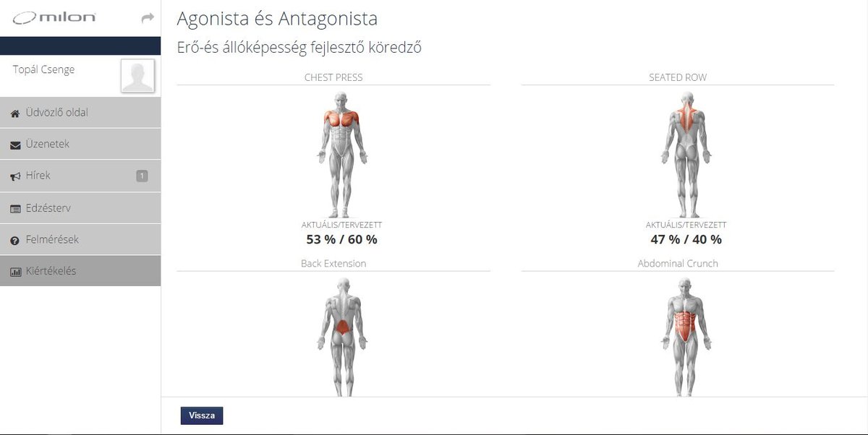Click the Topál Csenge user name

[x=43, y=69]
